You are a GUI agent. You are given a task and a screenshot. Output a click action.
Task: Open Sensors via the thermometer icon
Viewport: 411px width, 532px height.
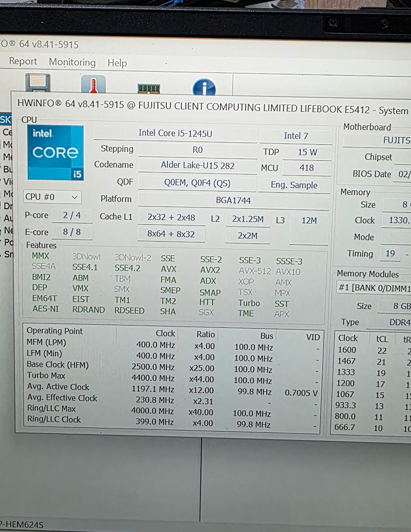click(x=93, y=84)
